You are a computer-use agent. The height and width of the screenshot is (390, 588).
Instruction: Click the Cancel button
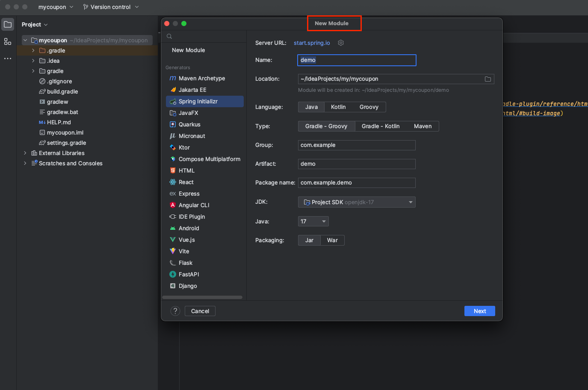point(200,311)
